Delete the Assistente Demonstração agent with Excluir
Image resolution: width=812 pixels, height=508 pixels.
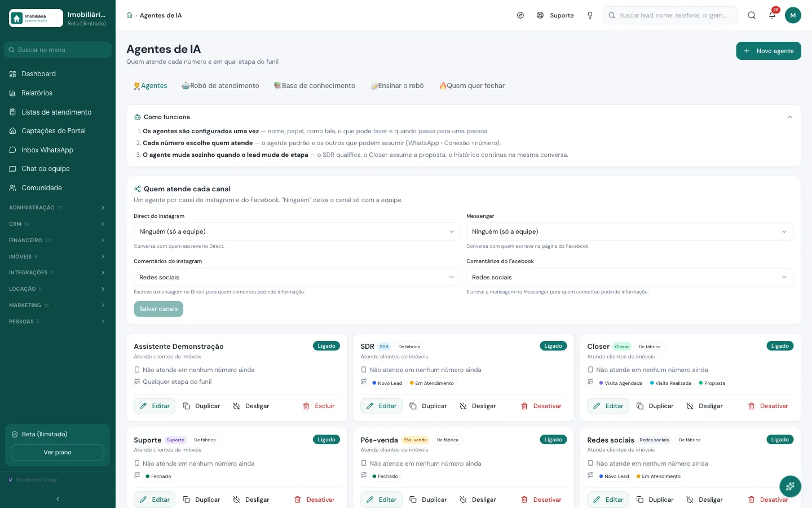coord(319,406)
